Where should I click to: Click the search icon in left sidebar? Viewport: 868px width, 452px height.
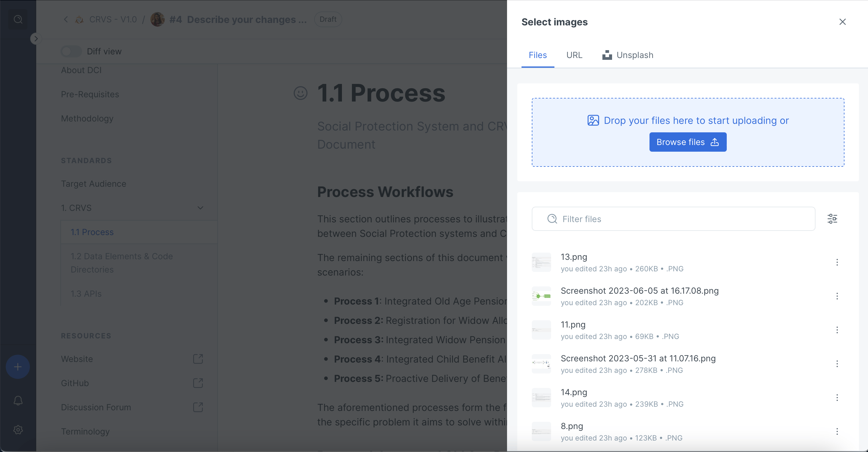point(18,19)
